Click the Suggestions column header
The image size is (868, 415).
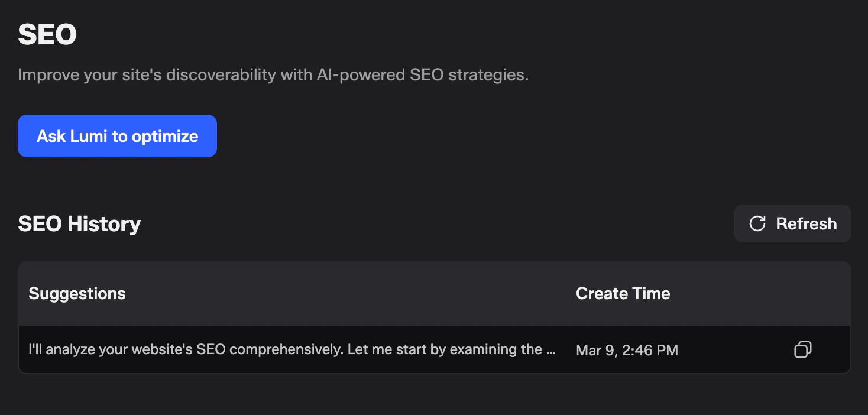pos(77,293)
